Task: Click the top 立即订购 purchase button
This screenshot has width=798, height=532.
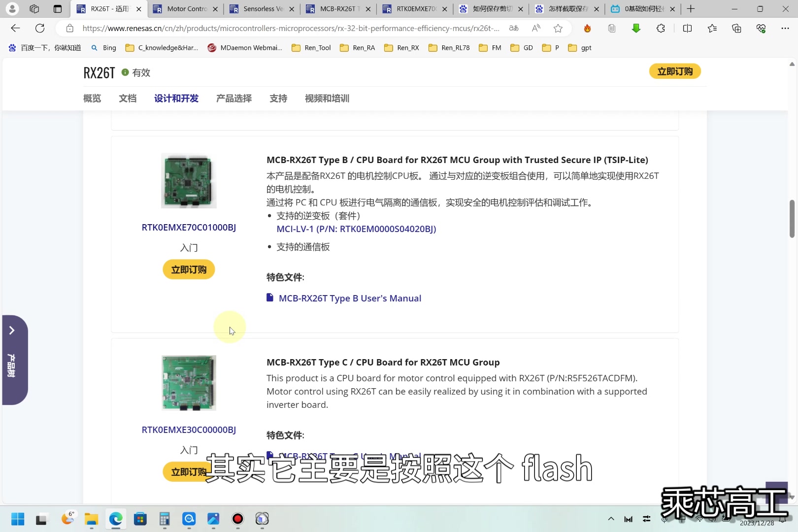Action: tap(675, 71)
